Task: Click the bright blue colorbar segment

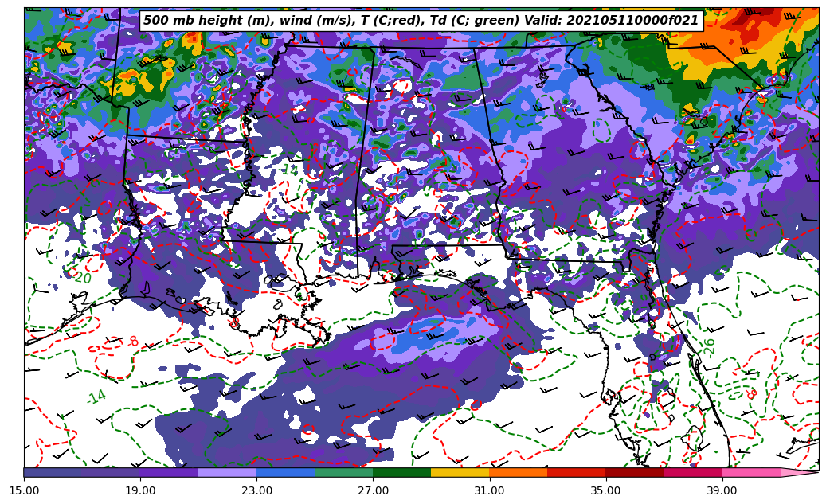Action: pyautogui.click(x=285, y=472)
